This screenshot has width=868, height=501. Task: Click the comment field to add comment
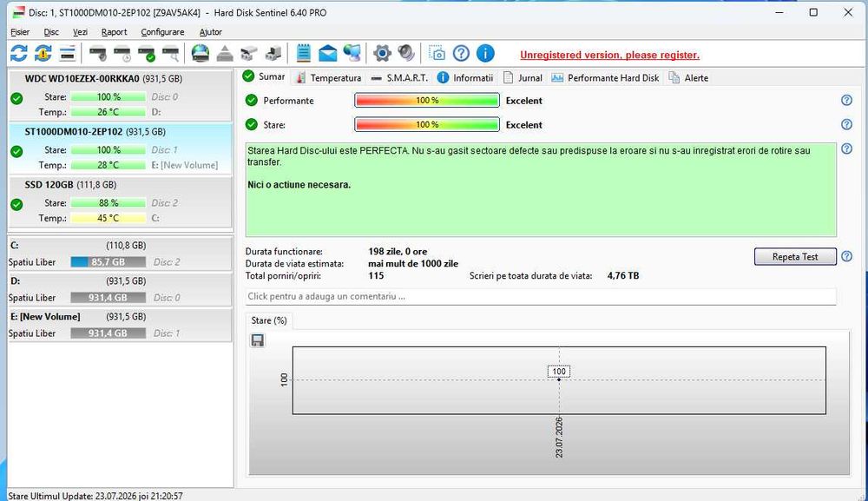click(541, 297)
